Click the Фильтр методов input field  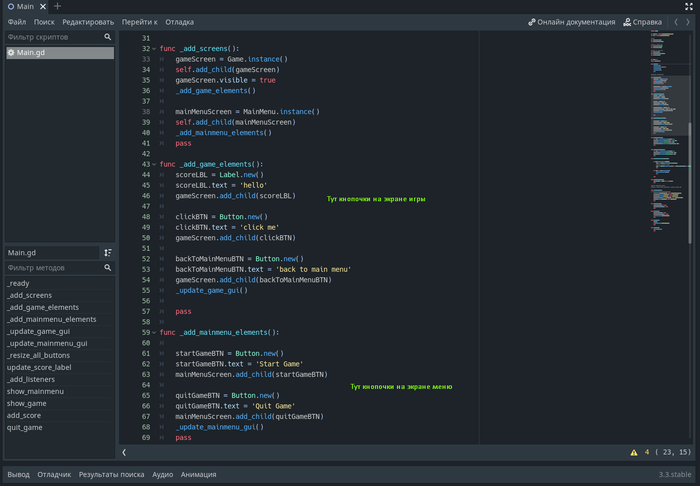point(50,268)
